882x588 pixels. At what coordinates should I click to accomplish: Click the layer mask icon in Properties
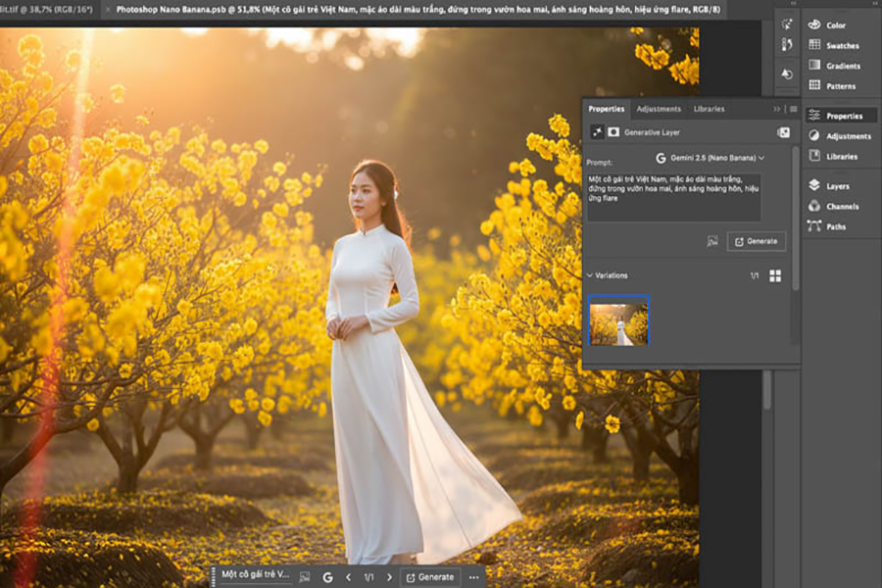612,132
